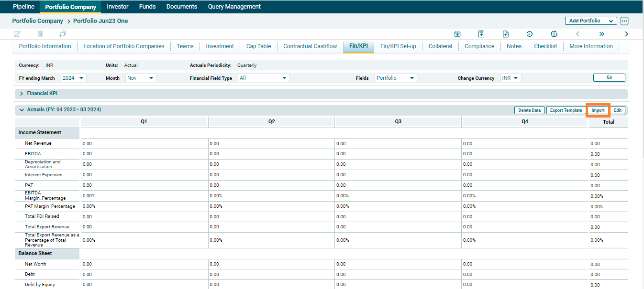Click the calendar add icon
This screenshot has width=644, height=289.
457,34
